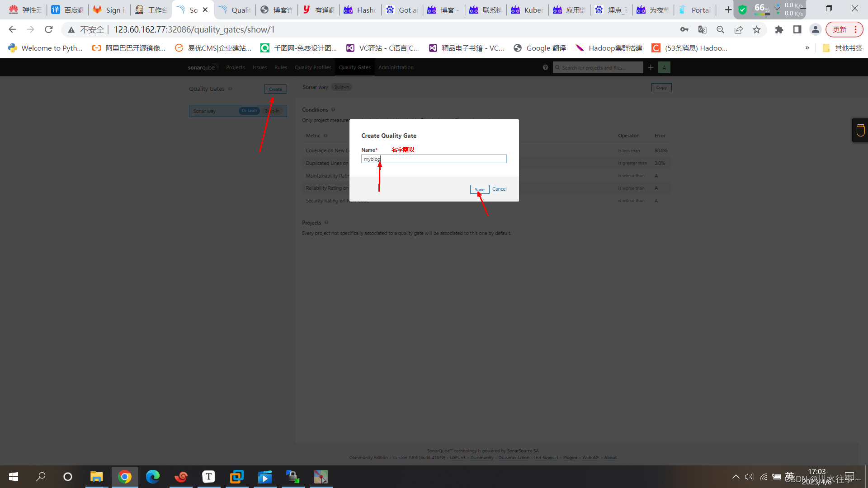Open a new browser tab
868x488 pixels.
(x=728, y=10)
